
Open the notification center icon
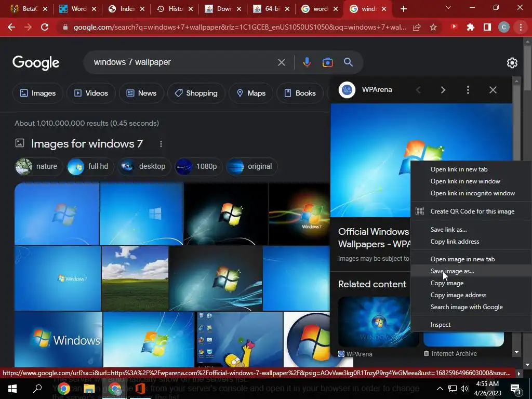point(516,389)
